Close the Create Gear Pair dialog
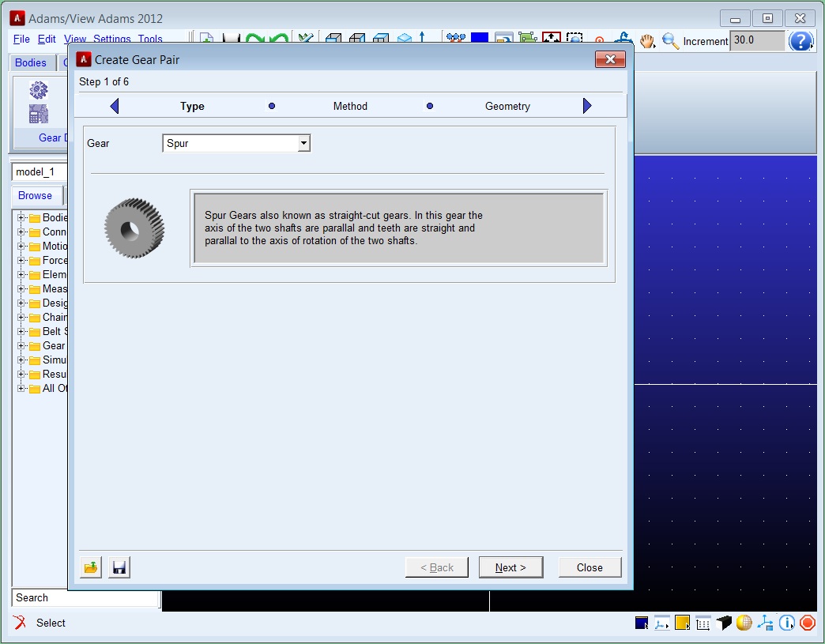 [610, 59]
